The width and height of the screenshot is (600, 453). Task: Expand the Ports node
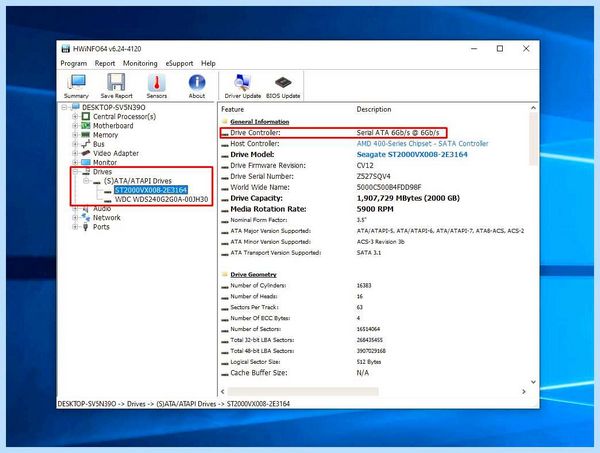point(75,226)
